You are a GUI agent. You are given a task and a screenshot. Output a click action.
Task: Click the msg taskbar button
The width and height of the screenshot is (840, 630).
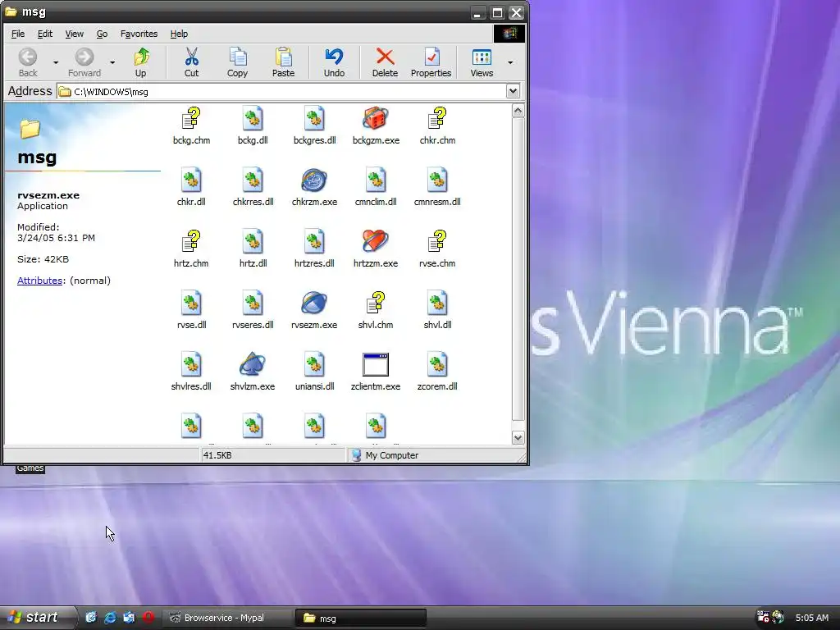click(x=361, y=619)
